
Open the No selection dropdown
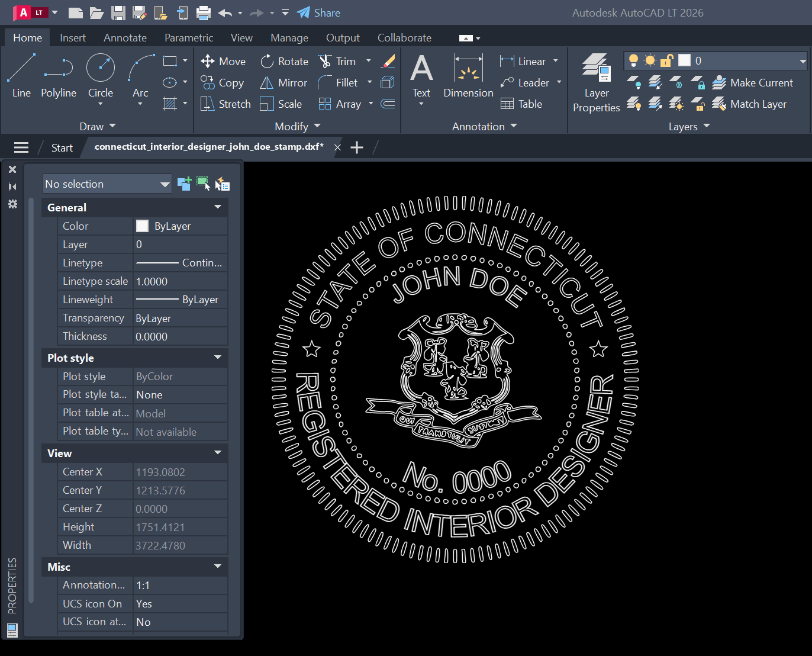107,184
